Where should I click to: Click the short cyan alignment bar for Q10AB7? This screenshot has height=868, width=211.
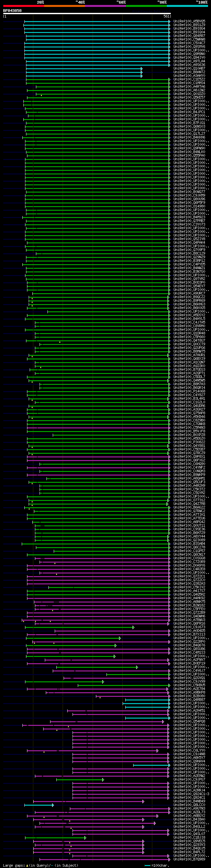84,68
